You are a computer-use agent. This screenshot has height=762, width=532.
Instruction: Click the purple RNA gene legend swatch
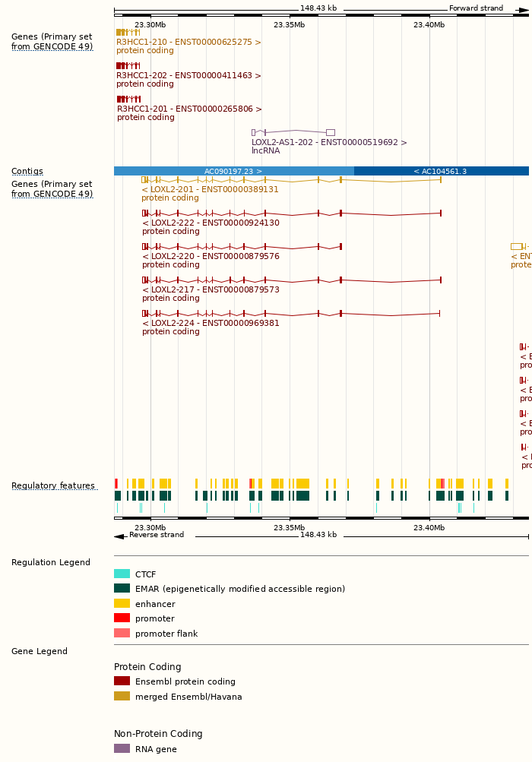tap(122, 749)
